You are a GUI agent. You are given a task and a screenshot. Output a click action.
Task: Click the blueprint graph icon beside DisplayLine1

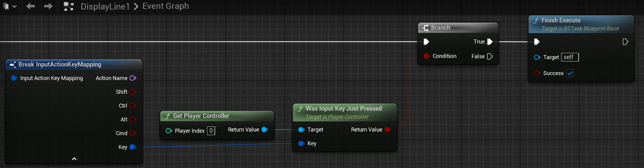point(69,6)
